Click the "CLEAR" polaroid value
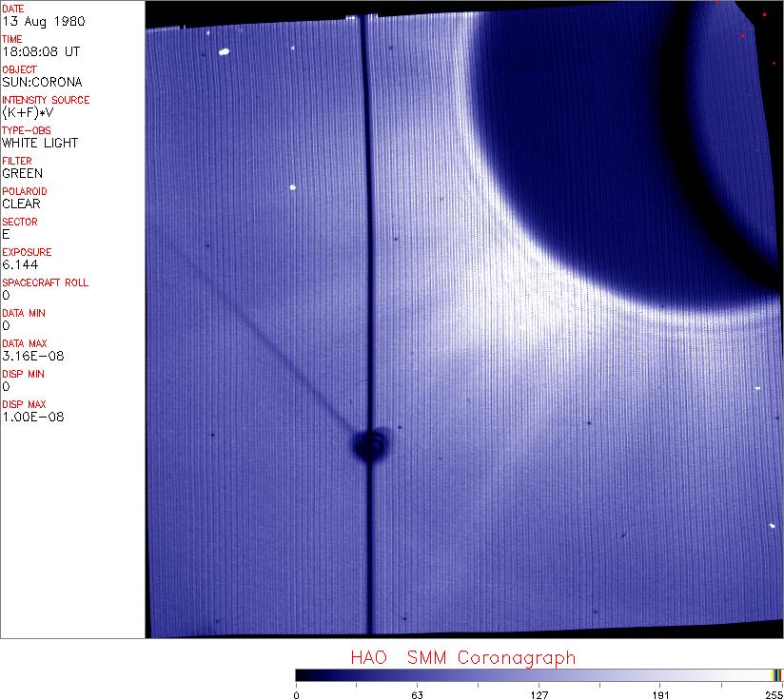The height and width of the screenshot is (700, 784). [x=21, y=204]
